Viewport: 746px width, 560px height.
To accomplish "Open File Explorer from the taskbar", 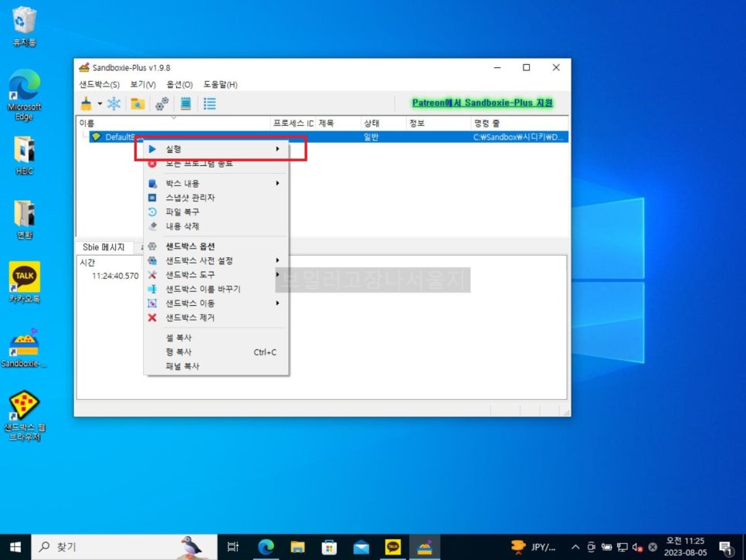I will [x=298, y=547].
